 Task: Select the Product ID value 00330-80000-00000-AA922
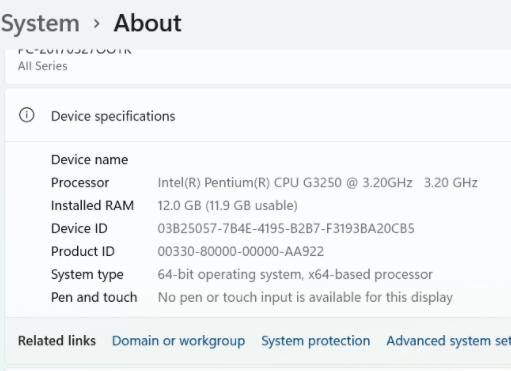[241, 251]
